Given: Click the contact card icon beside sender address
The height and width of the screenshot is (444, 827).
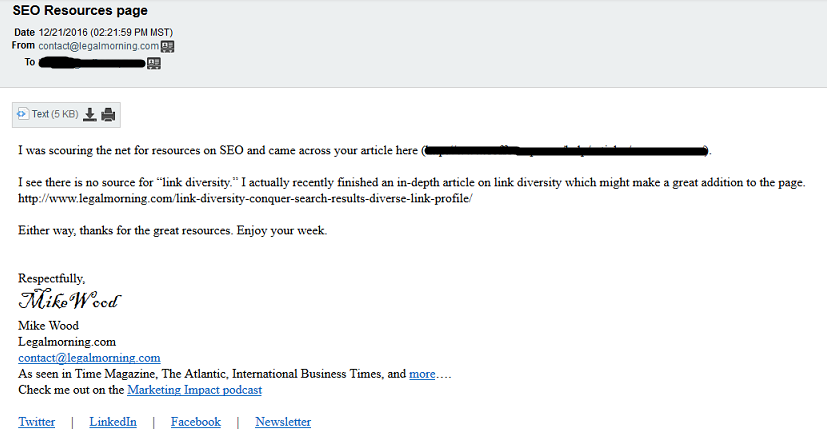Looking at the screenshot, I should tap(168, 46).
